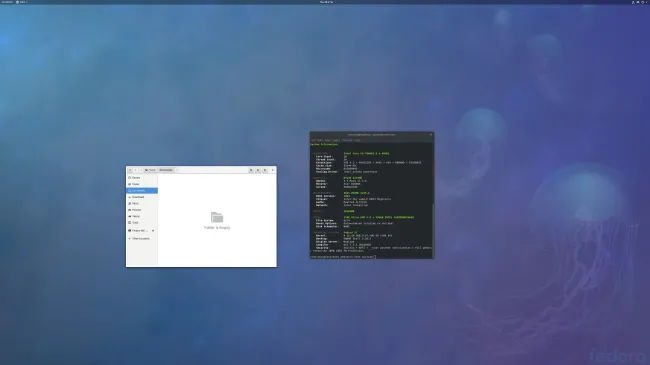This screenshot has width=650, height=365.
Task: Open the Files window hamburger menu
Action: [x=265, y=170]
